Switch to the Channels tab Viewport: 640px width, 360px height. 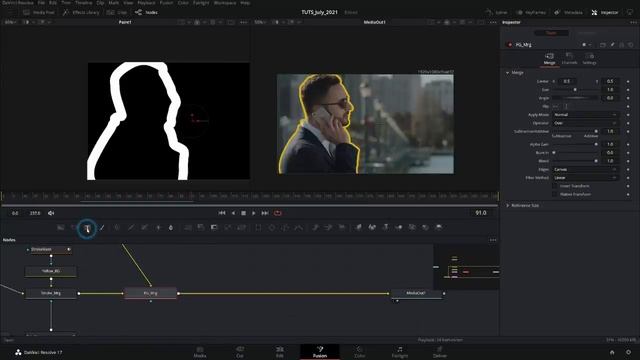tap(569, 58)
